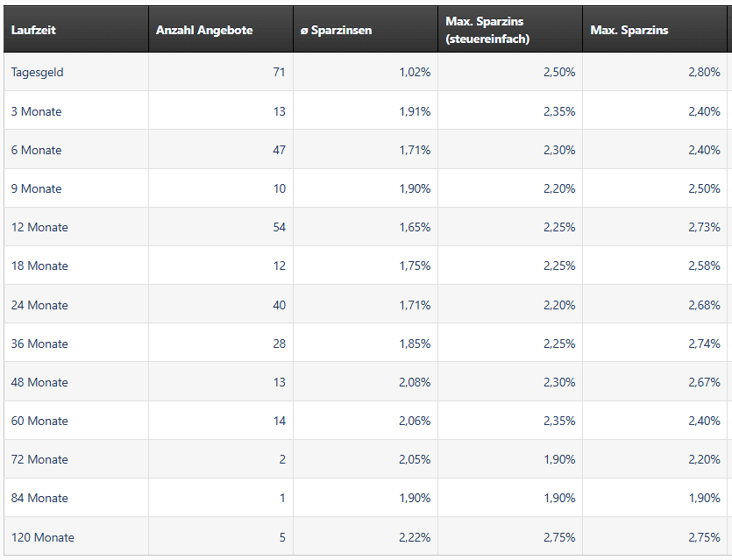
Task: Choose the 12 Monate row label
Action: point(39,227)
